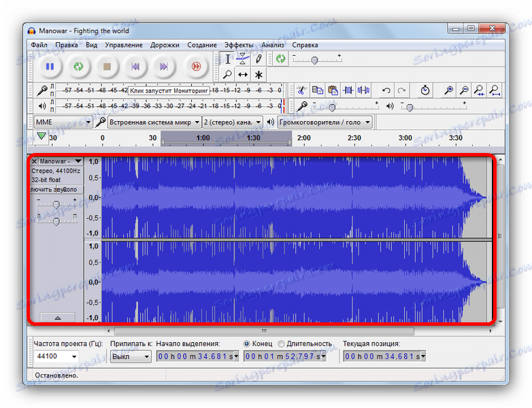The image size is (532, 408).
Task: Click the Undo arrow icon
Action: [386, 90]
